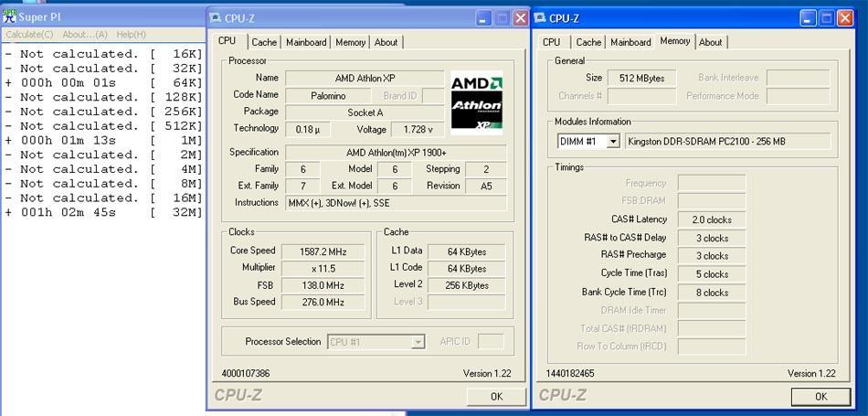
Task: Click the code 4000107386 in CPU-Z footer
Action: (x=245, y=374)
